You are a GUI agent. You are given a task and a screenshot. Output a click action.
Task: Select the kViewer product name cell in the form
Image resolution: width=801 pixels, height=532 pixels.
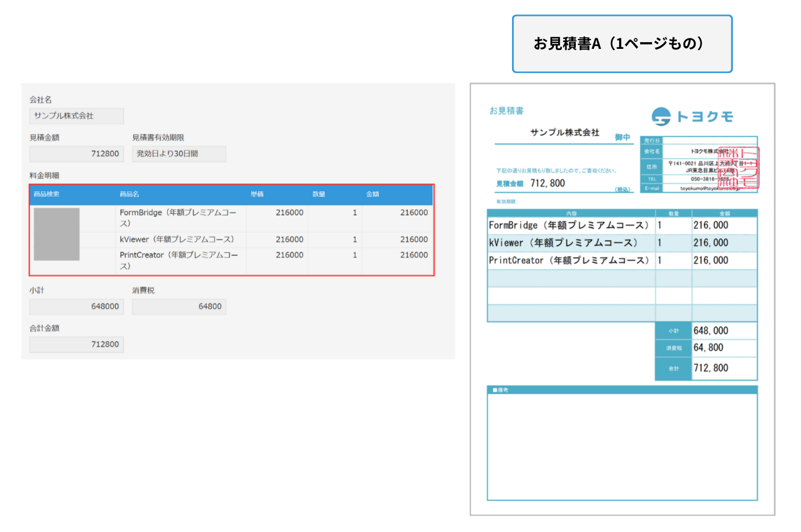177,239
